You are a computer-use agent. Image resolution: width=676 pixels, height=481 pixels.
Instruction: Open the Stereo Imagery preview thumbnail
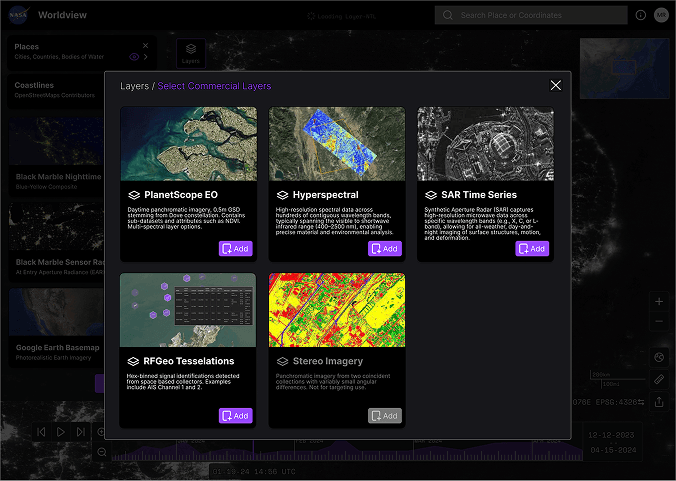337,310
